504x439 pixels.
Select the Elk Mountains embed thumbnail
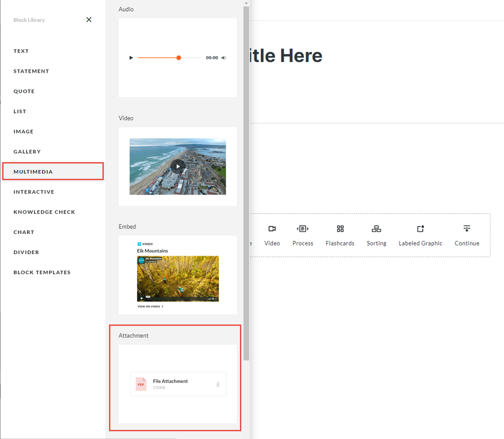click(x=178, y=278)
